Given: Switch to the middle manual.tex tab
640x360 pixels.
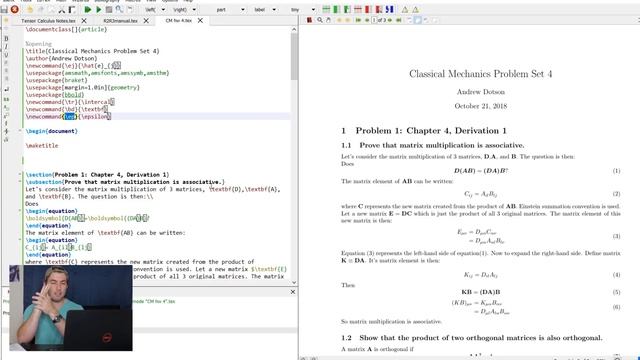Looking at the screenshot, I should point(120,20).
